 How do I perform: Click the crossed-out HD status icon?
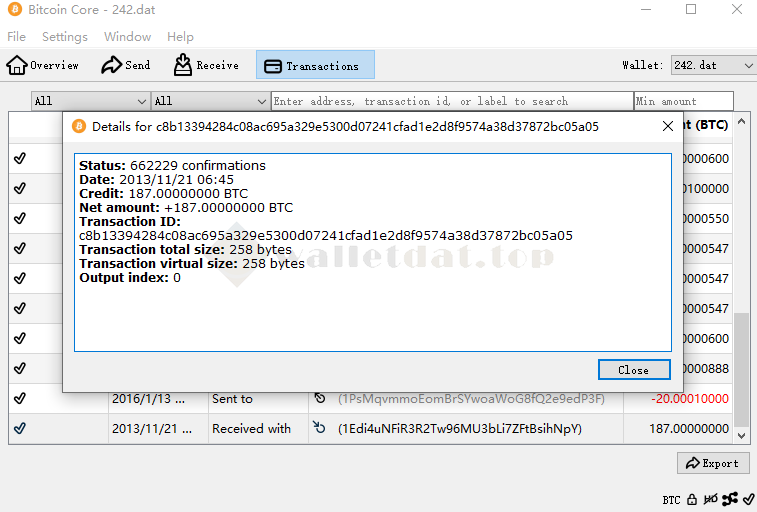click(709, 499)
